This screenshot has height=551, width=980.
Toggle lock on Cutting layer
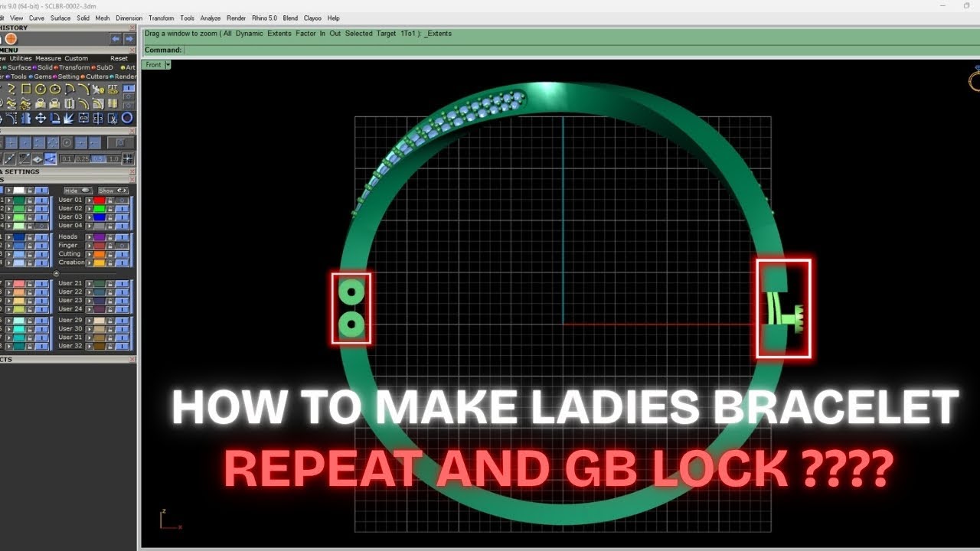tap(110, 254)
